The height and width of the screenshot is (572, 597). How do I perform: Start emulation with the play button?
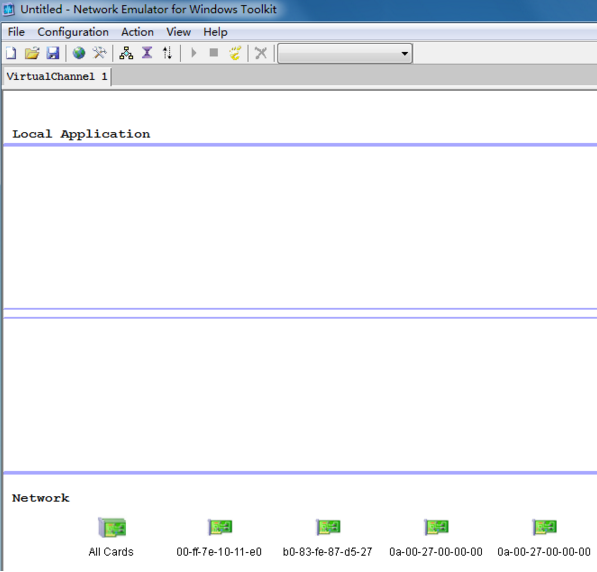pyautogui.click(x=193, y=53)
